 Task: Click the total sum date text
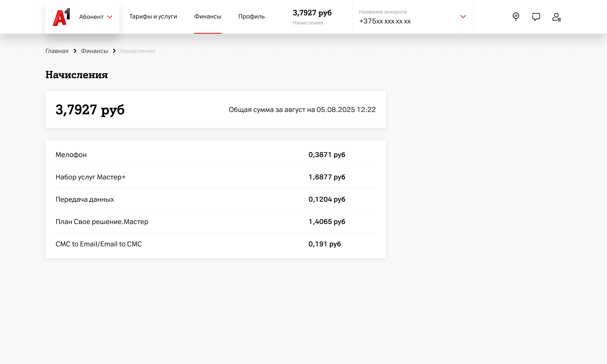(x=302, y=110)
